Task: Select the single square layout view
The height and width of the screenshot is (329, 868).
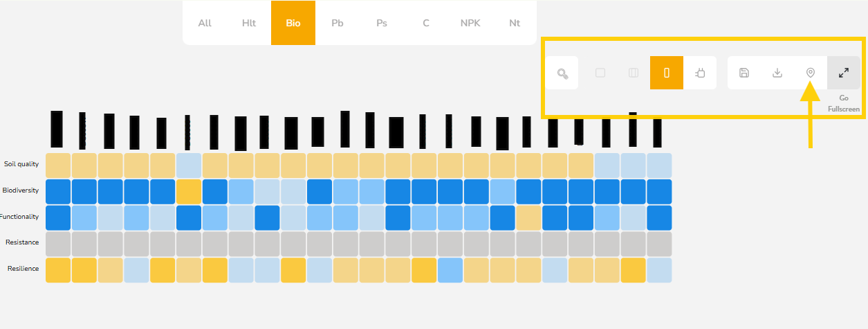Action: point(600,73)
